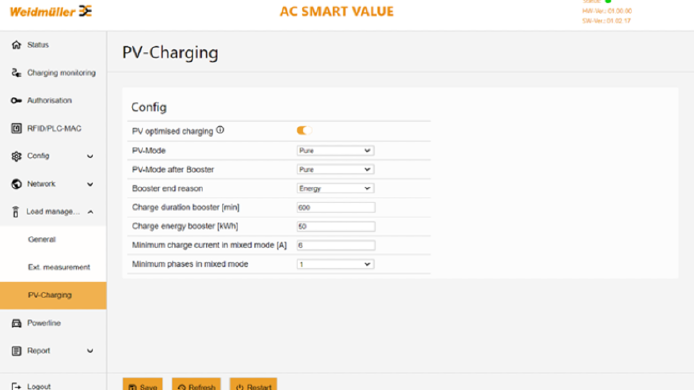Image resolution: width=694 pixels, height=390 pixels.
Task: Open the Minimum phases in mixed mode dropdown
Action: [x=335, y=264]
